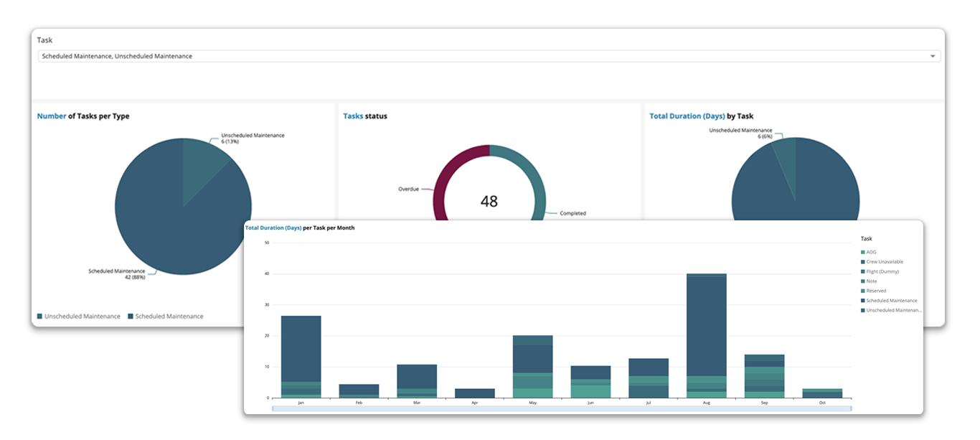Click 'Total Duration (Days) per Task per Month' title
This screenshot has width=980, height=440.
(300, 228)
